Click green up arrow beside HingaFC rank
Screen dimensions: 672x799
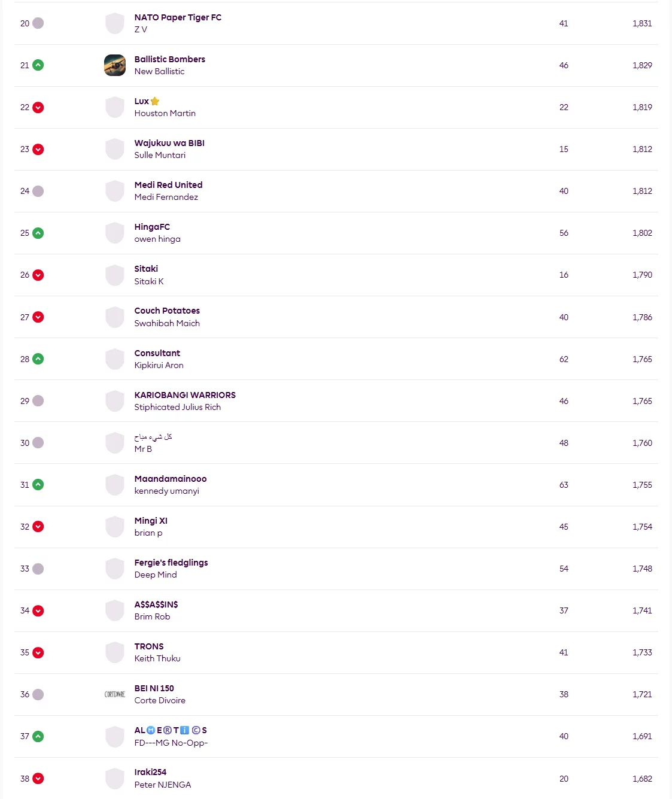[38, 233]
